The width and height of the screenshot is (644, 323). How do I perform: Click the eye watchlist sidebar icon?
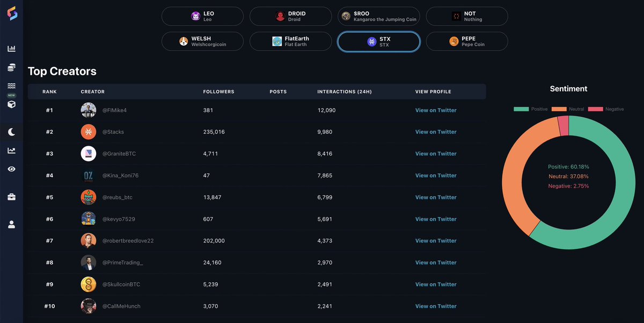point(11,169)
